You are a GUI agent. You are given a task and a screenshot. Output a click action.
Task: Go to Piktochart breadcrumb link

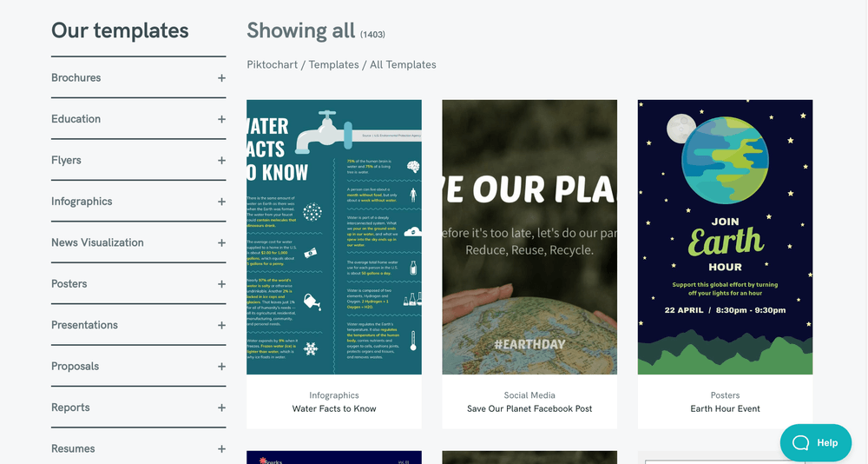point(272,65)
